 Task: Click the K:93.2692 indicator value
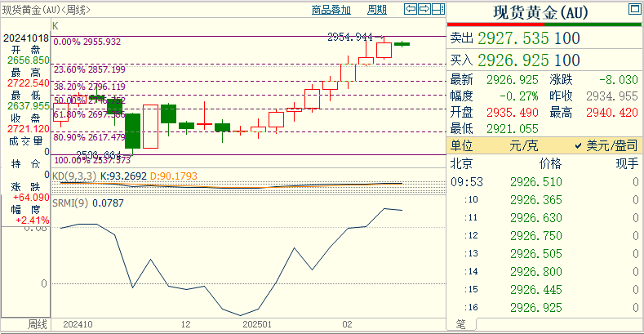tap(123, 176)
